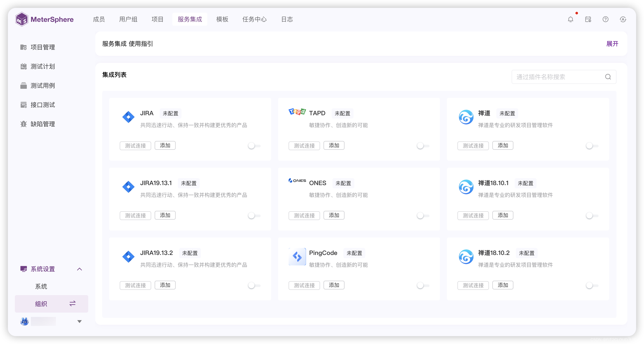Click the 未配置 tag on PingCode
The width and height of the screenshot is (644, 344).
click(354, 253)
